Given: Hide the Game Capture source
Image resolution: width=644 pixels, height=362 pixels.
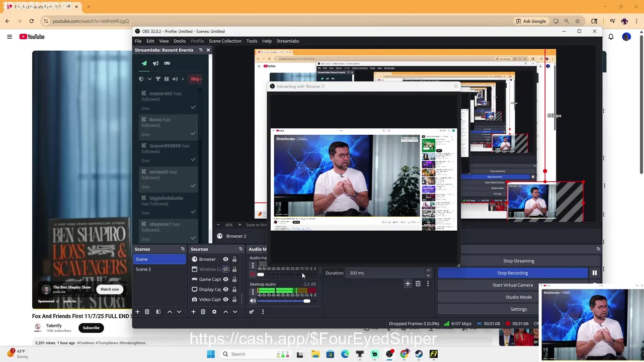Looking at the screenshot, I should click(x=225, y=280).
